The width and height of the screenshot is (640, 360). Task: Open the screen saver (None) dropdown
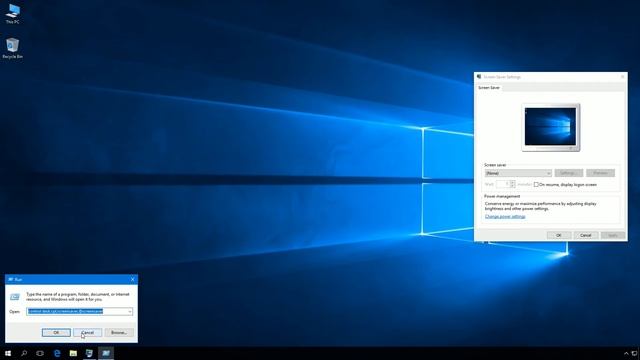coord(518,173)
